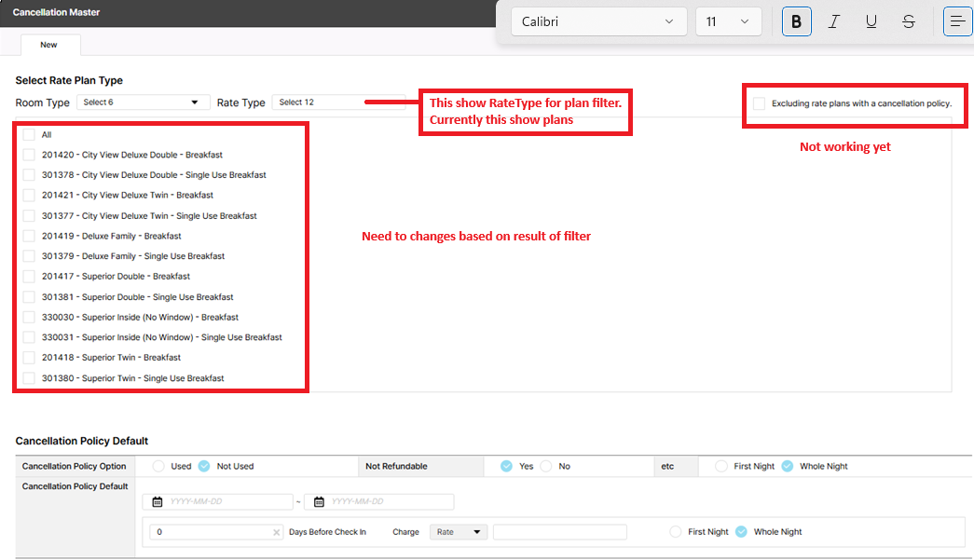
Task: Enable excluding rate plans with cancellation policy
Action: click(759, 103)
